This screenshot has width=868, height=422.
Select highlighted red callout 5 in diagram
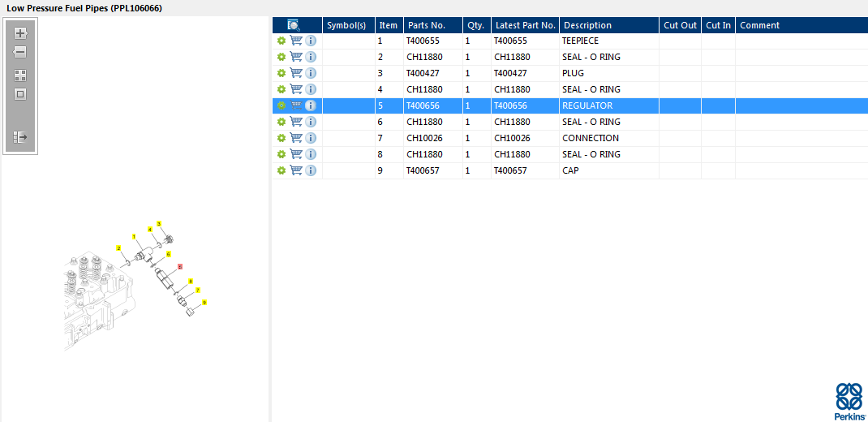[180, 266]
